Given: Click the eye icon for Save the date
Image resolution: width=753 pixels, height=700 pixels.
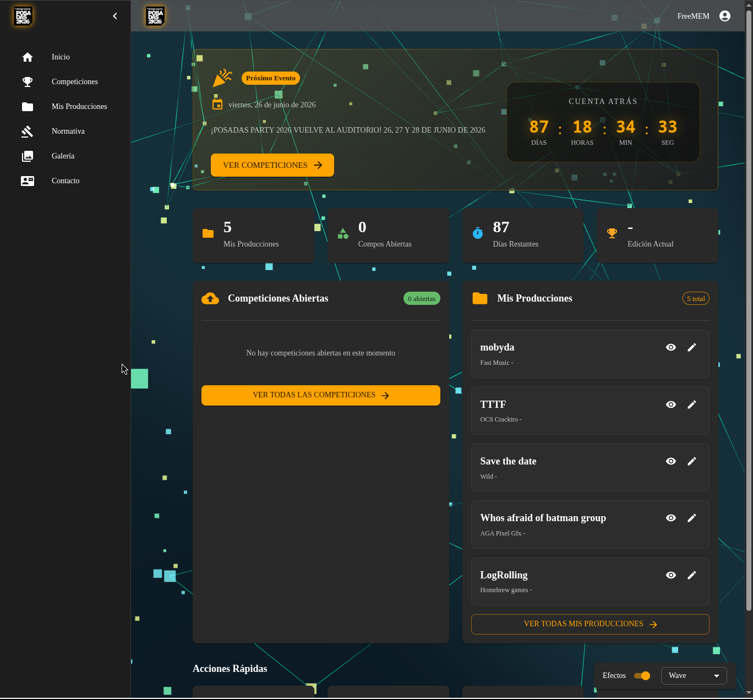Looking at the screenshot, I should click(x=671, y=461).
